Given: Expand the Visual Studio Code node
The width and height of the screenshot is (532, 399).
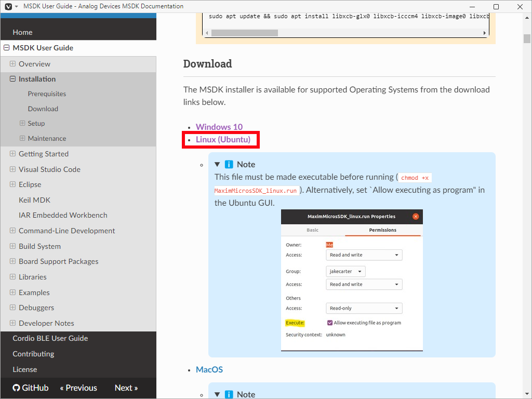Looking at the screenshot, I should pyautogui.click(x=12, y=169).
